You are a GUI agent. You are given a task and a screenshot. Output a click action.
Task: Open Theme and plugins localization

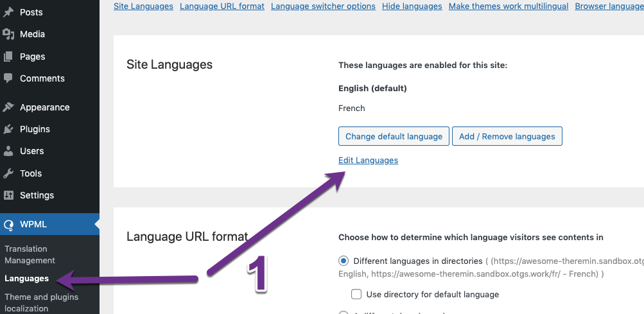point(42,302)
